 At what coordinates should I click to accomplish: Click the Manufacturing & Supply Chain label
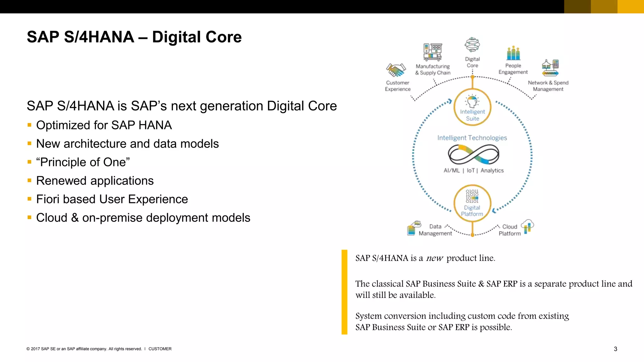(x=433, y=69)
